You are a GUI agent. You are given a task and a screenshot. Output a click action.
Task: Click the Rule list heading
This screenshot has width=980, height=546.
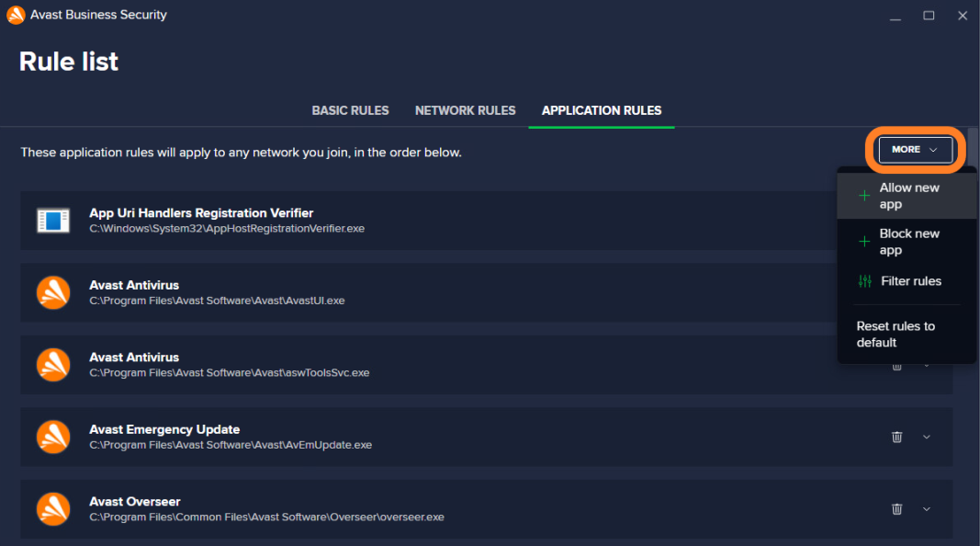coord(69,62)
